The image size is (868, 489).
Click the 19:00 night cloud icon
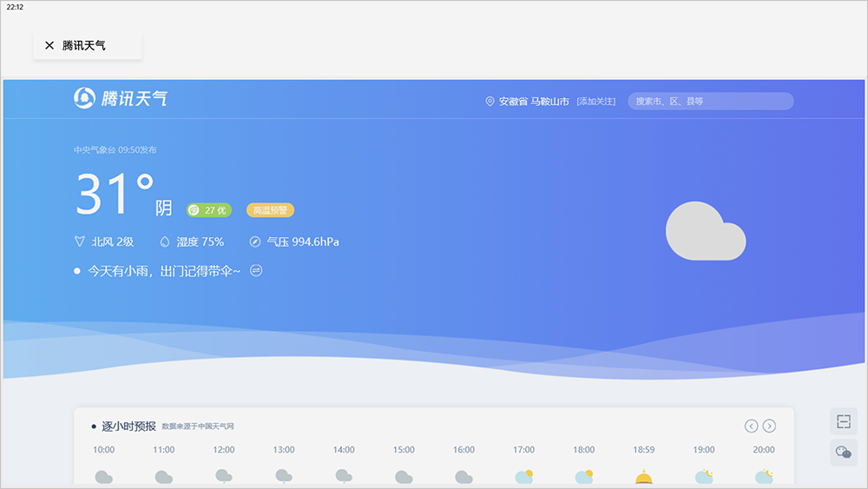point(704,476)
